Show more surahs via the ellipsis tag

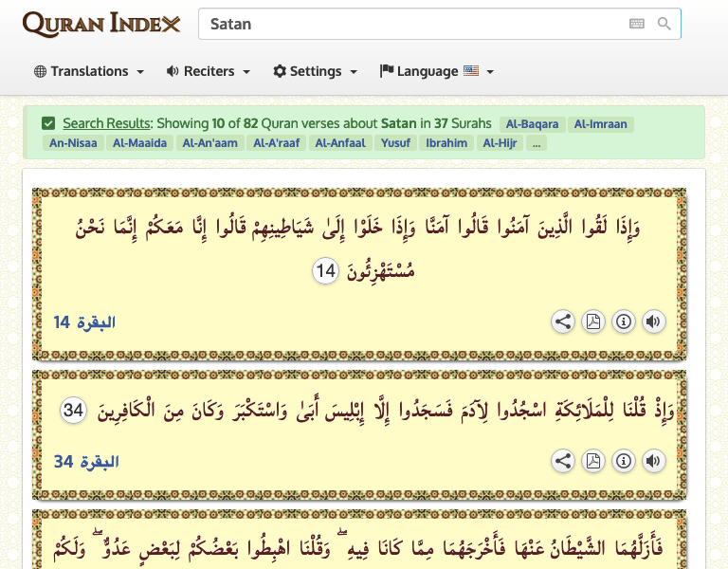point(537,143)
